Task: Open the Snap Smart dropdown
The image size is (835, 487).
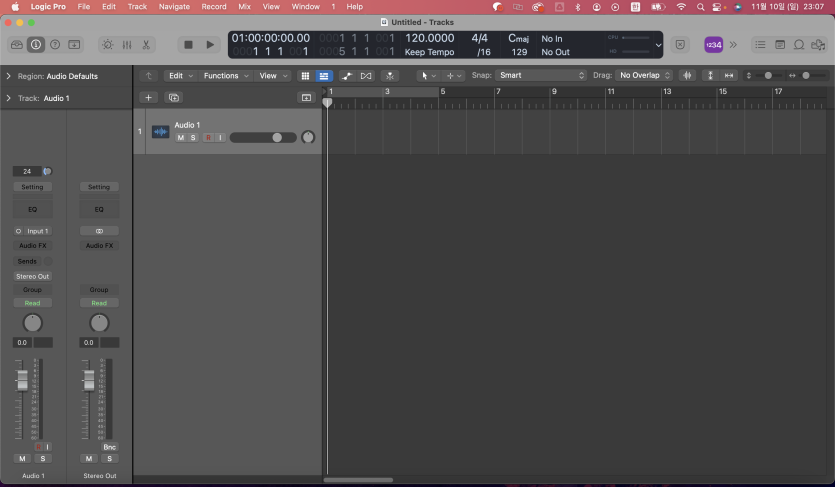Action: (541, 76)
